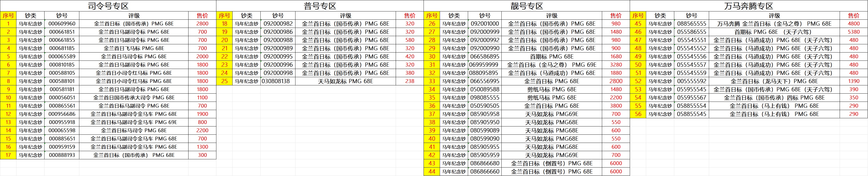Select the price 1680 cell
The width and height of the screenshot is (868, 176).
pyautogui.click(x=616, y=57)
